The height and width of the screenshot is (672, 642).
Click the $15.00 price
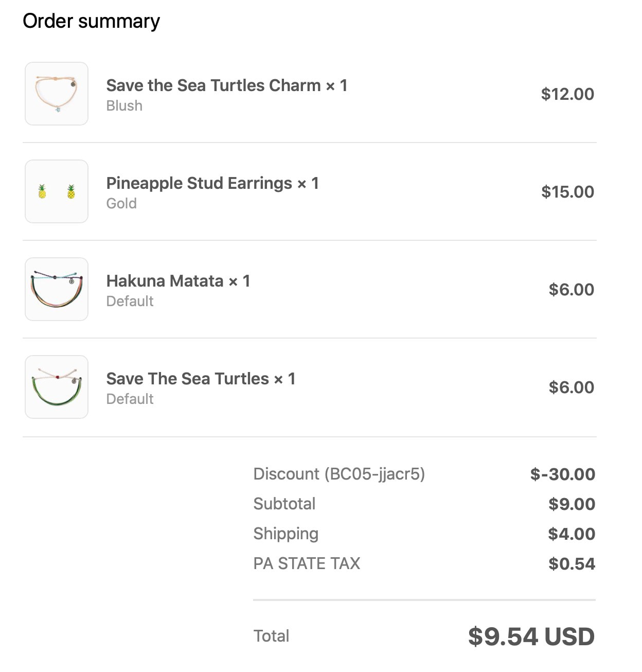point(567,192)
